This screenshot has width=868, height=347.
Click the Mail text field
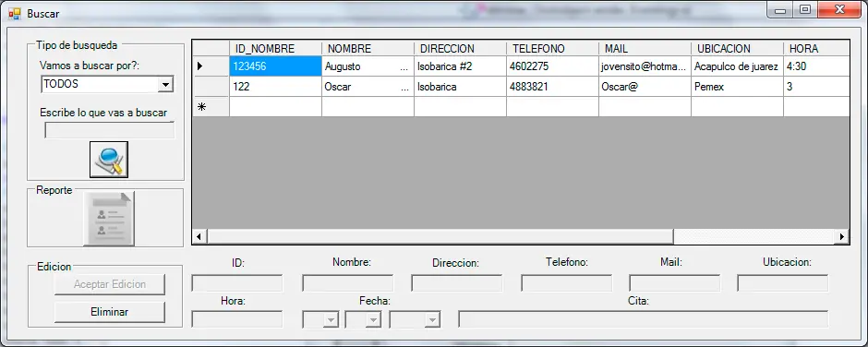click(675, 283)
